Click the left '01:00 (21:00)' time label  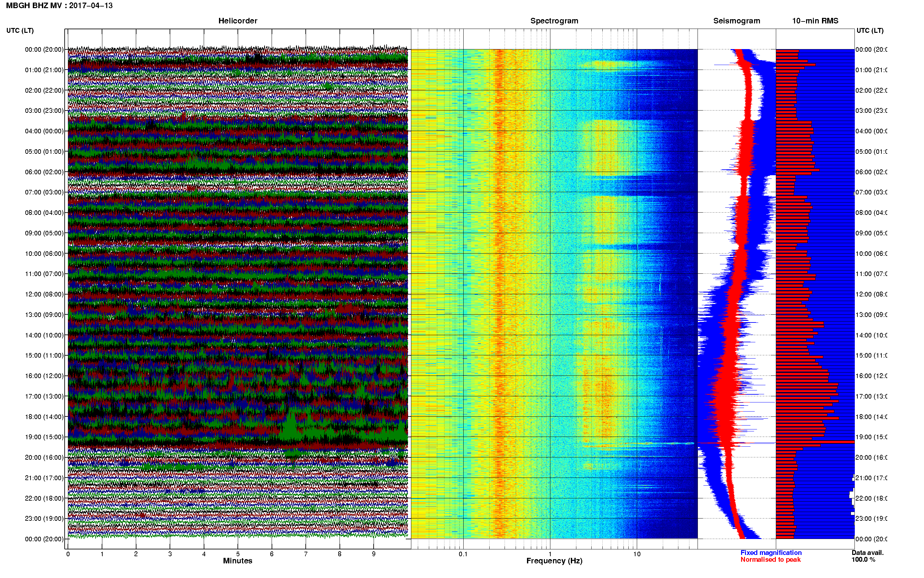point(44,70)
